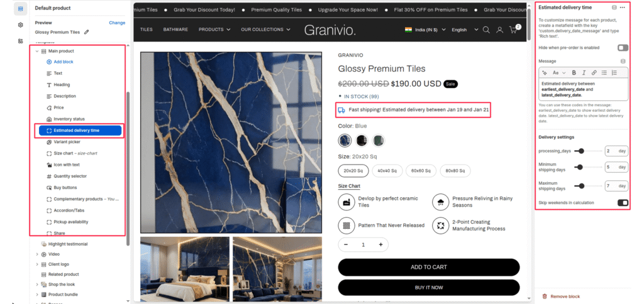This screenshot has height=304, width=644.
Task: Click the account profile icon
Action: pyautogui.click(x=500, y=30)
